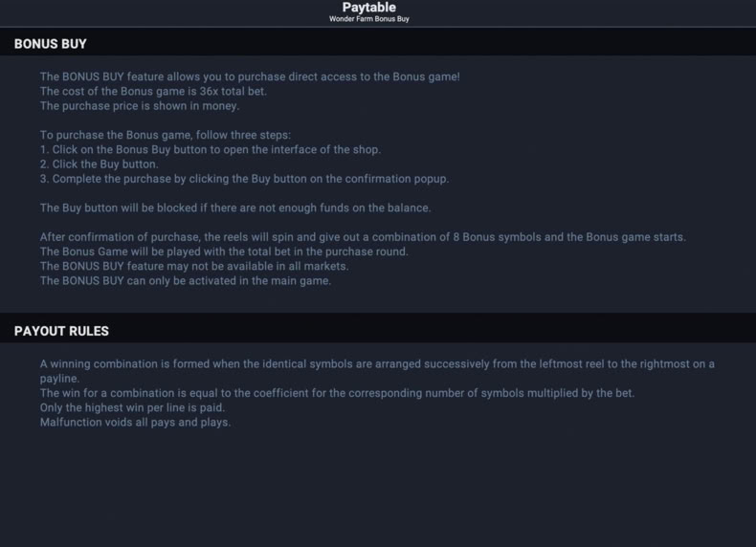Click the 'total bet in the purchase round' line
Image resolution: width=756 pixels, height=547 pixels.
point(224,252)
